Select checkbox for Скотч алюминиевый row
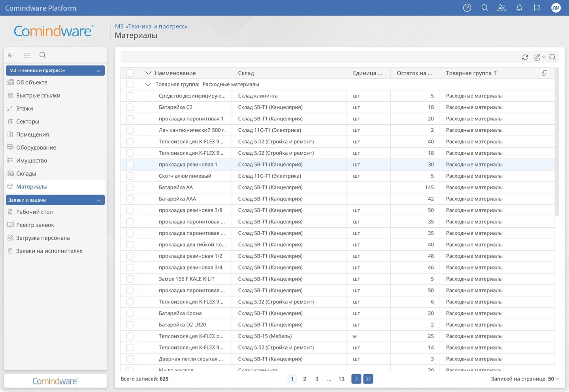This screenshot has width=569, height=392. [x=130, y=176]
